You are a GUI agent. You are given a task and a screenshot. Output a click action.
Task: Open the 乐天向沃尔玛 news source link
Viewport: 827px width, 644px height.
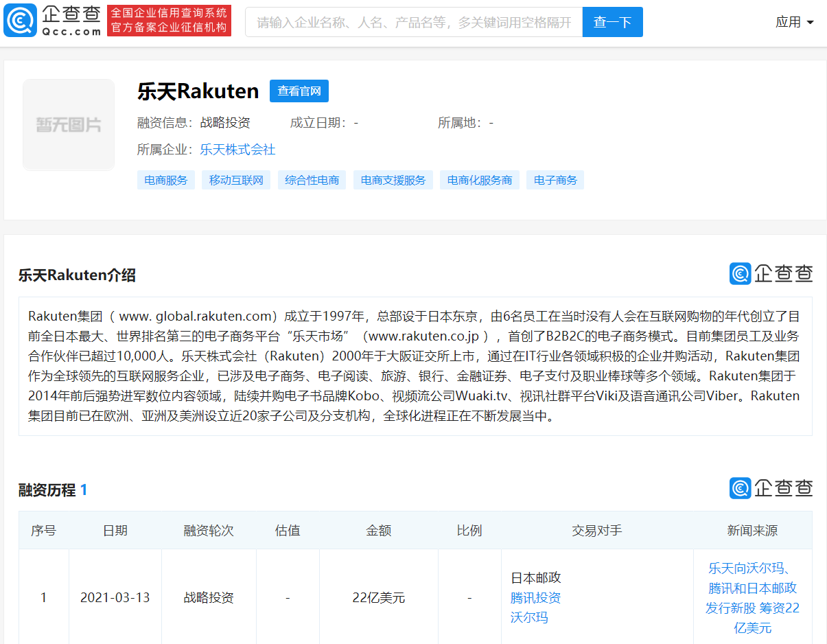click(752, 598)
